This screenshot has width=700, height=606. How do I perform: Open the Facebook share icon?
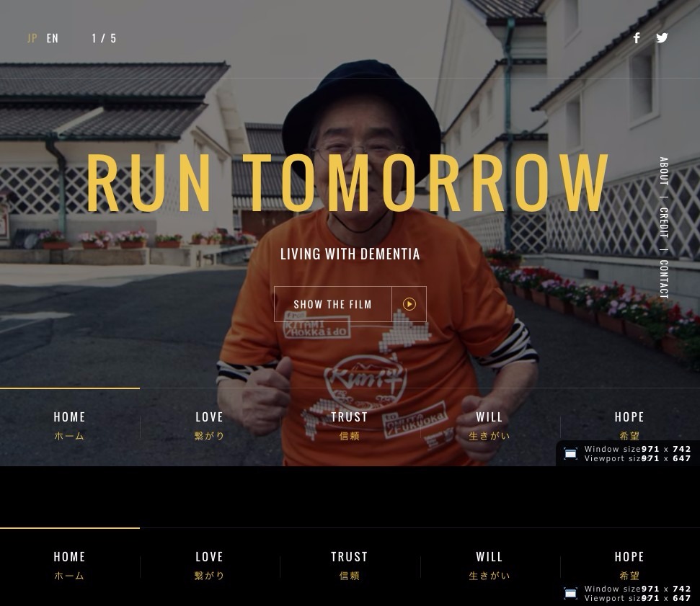(637, 37)
